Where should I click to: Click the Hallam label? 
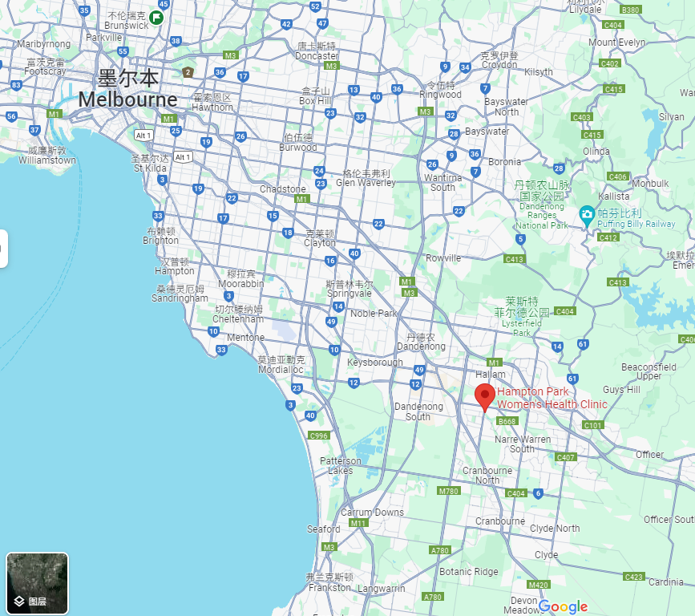(491, 375)
